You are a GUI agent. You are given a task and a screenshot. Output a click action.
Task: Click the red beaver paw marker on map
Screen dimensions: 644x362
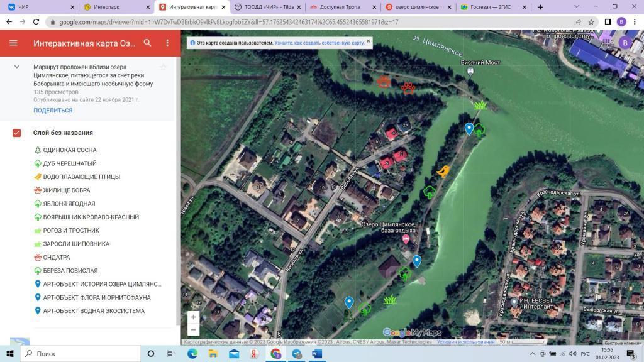pyautogui.click(x=408, y=88)
